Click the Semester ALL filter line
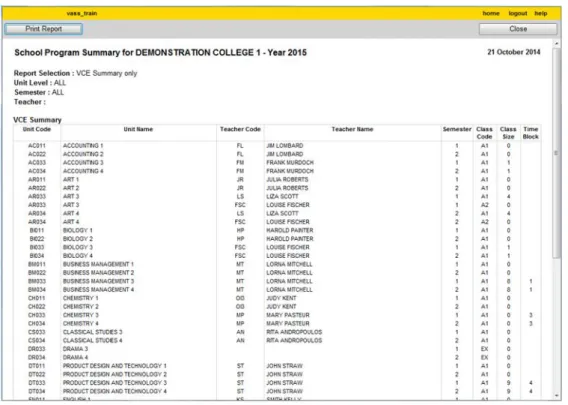Screen dimensions: 568x405 (x=39, y=92)
